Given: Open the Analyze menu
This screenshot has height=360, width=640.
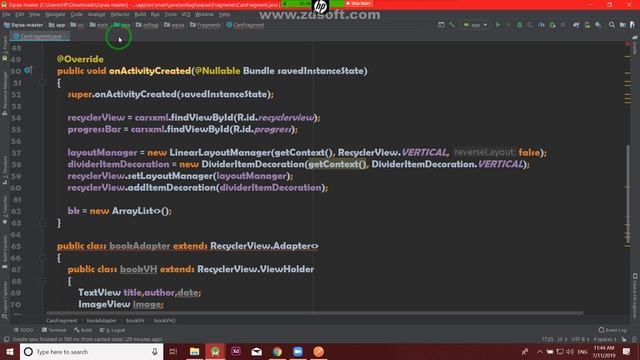Looking at the screenshot, I should pos(96,14).
